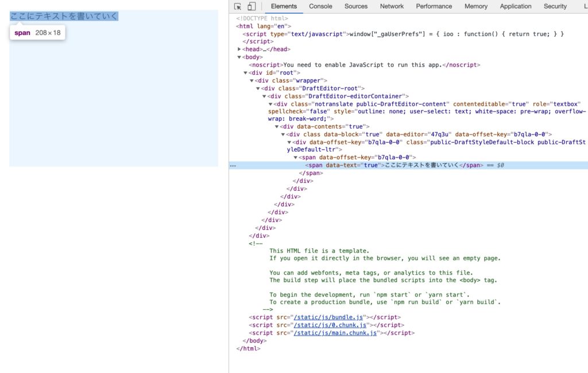Viewport: 588px width, 373px height.
Task: Collapse the body element
Action: pos(239,57)
